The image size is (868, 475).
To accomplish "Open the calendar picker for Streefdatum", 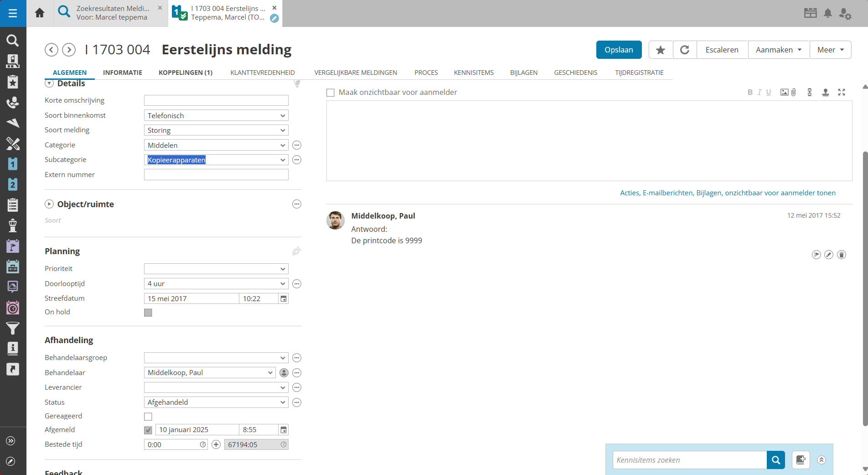I will (x=284, y=298).
